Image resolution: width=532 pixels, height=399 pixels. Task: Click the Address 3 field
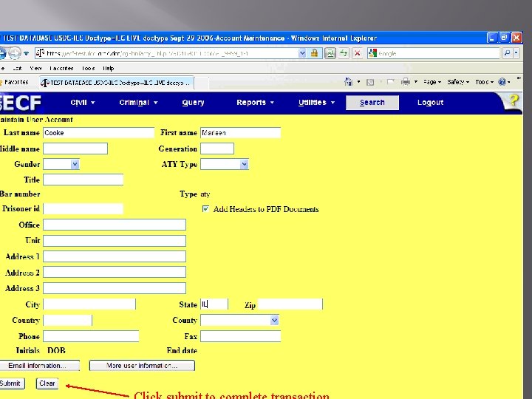click(x=115, y=288)
